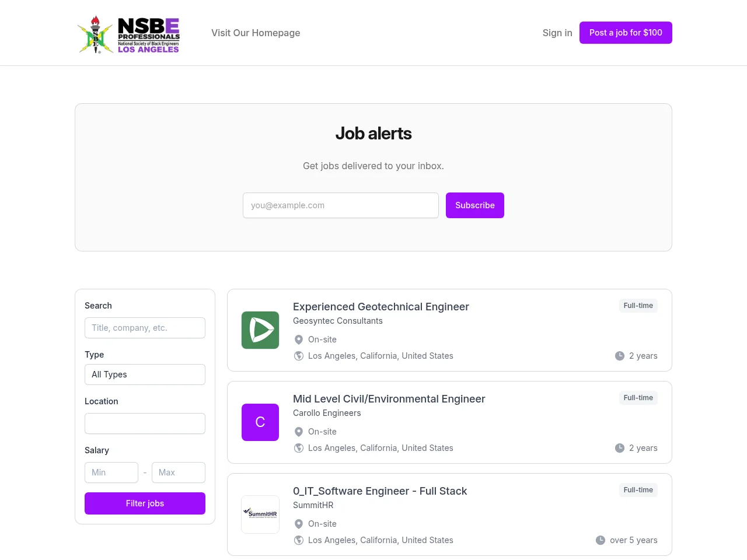Focus the Search title, company field
Screen dimensions: 747x560
tap(145, 328)
